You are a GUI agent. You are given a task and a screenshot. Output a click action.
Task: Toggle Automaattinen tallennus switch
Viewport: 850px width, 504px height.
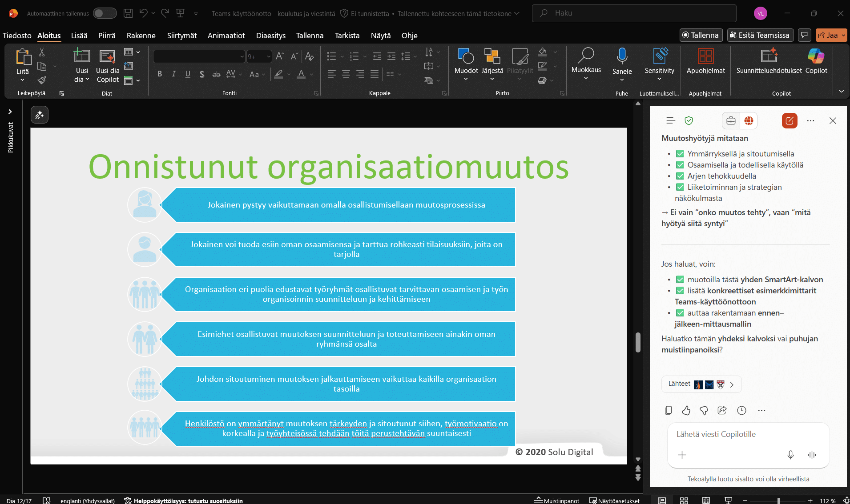[105, 13]
